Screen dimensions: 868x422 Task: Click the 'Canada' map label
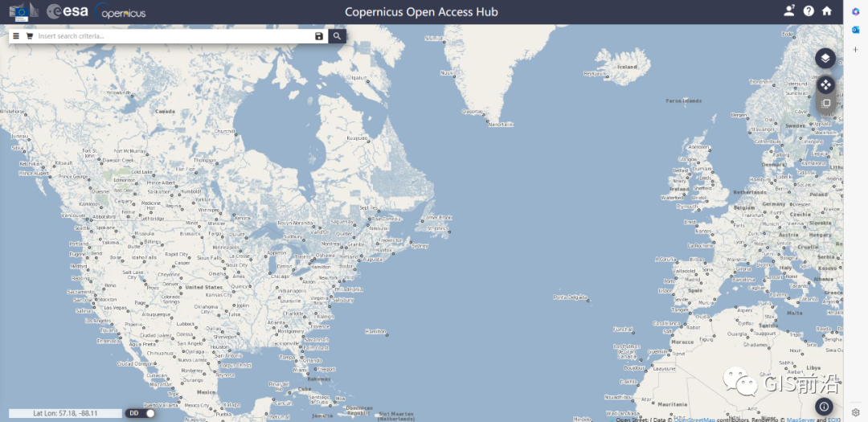coord(165,111)
